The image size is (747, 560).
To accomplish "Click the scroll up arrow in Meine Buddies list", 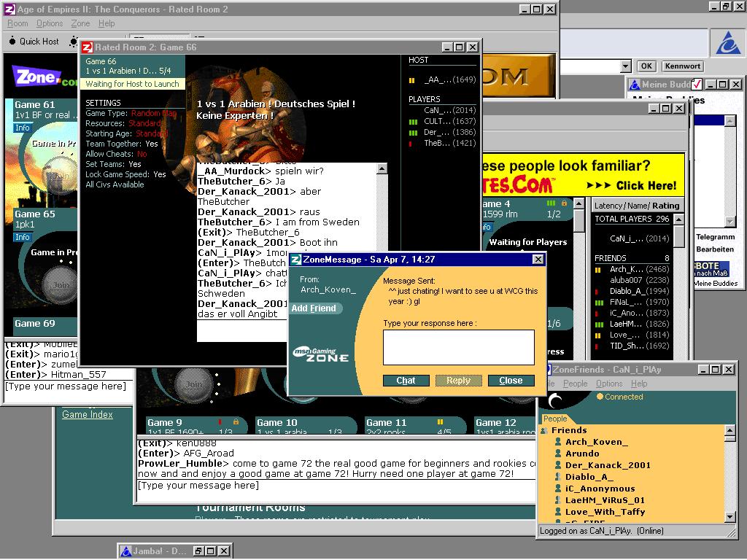I will [x=729, y=121].
